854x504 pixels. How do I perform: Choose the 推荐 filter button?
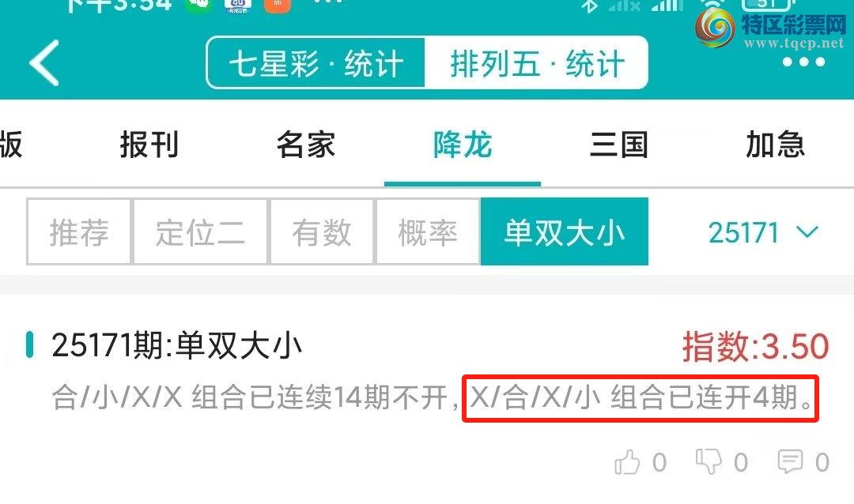click(79, 232)
